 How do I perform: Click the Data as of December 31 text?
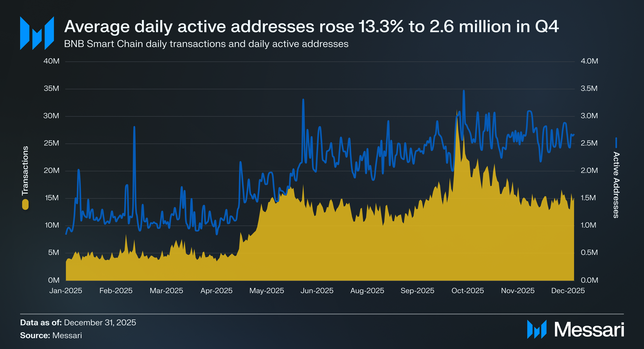coord(78,323)
